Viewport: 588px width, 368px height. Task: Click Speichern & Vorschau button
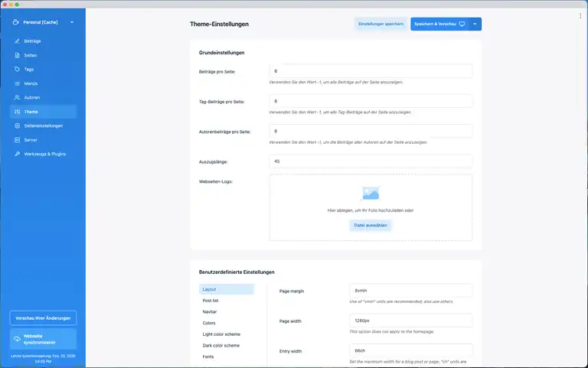[x=440, y=24]
